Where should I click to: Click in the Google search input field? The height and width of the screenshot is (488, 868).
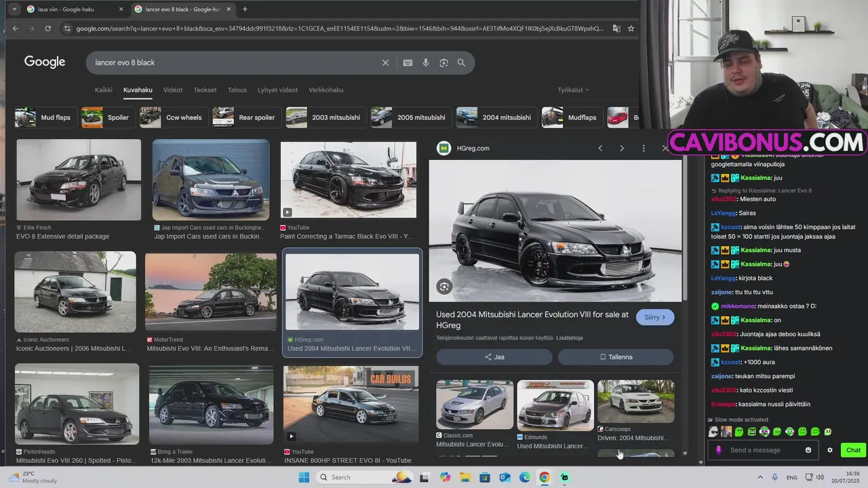click(235, 62)
